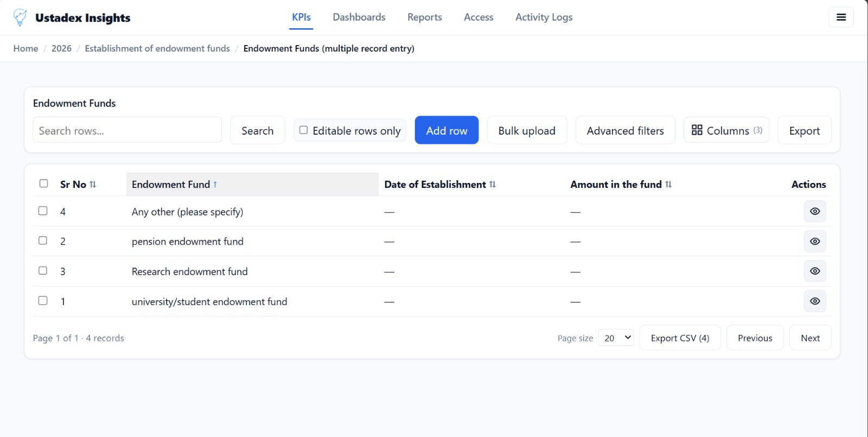Show the Activity Logs tab
868x437 pixels.
click(544, 17)
